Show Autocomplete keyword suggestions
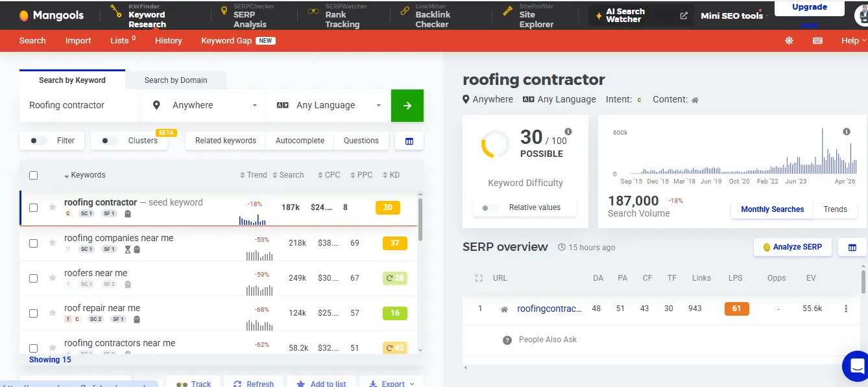This screenshot has width=868, height=387. pos(299,141)
